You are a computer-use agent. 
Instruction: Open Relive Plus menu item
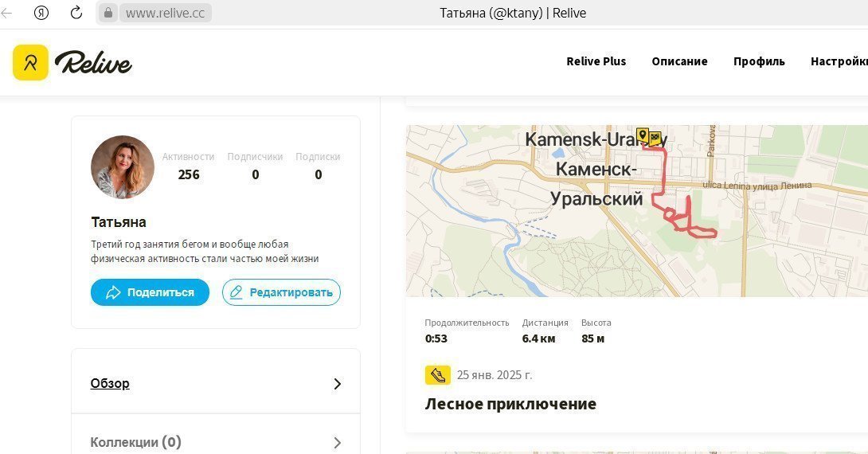(x=596, y=61)
